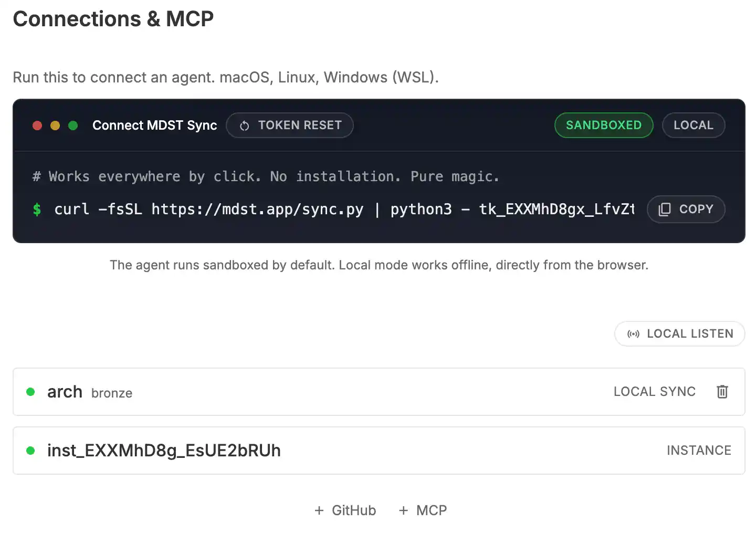Click the broadcast icon next to LOCAL LISTEN
The image size is (756, 543).
634,334
